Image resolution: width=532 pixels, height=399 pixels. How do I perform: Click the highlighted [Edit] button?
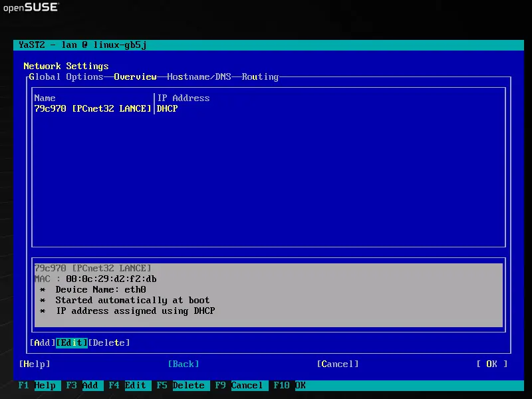[72, 342]
